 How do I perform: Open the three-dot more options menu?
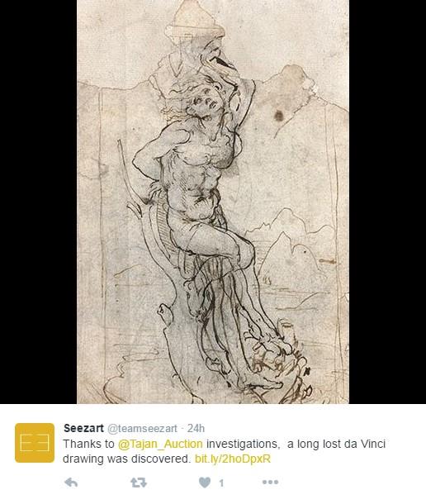coord(271,482)
